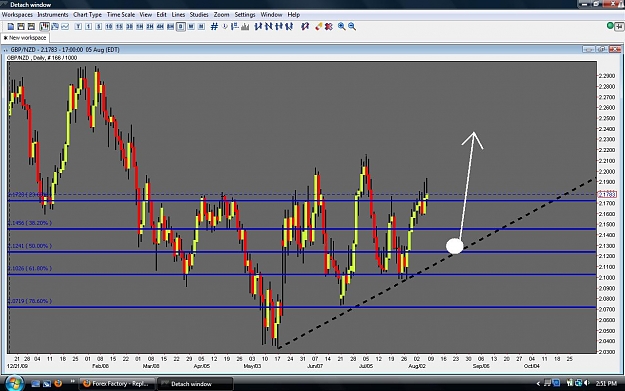This screenshot has height=391, width=625.
Task: Click the third blue trading arrows icon
Action: point(279,27)
